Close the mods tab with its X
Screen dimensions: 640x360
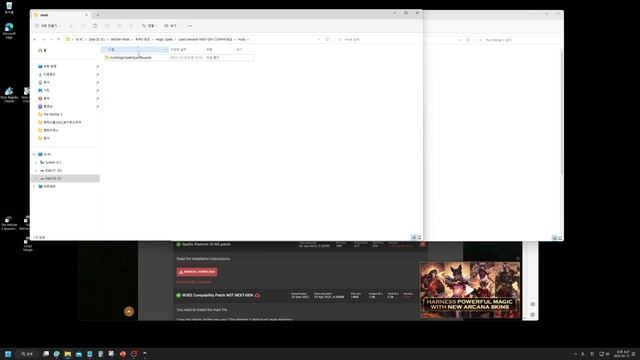tap(86, 15)
